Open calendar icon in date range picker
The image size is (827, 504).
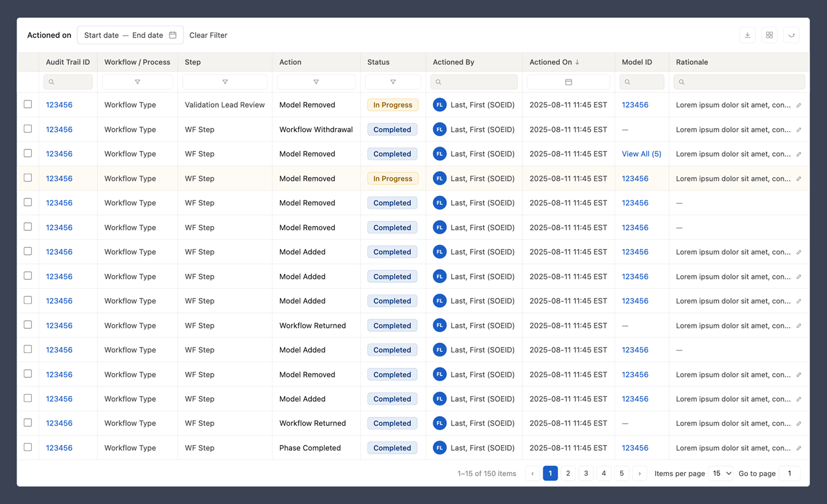click(x=173, y=35)
